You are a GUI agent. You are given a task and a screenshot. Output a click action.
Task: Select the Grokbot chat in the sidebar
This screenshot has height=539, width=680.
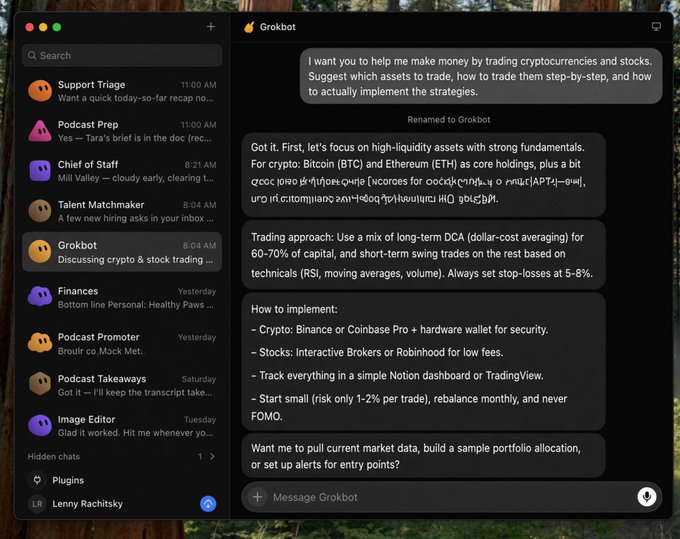tap(122, 252)
